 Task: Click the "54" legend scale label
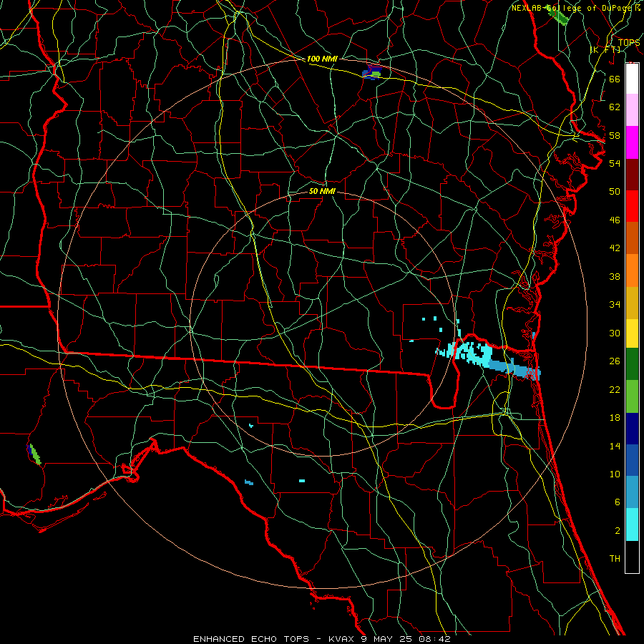[x=615, y=163]
